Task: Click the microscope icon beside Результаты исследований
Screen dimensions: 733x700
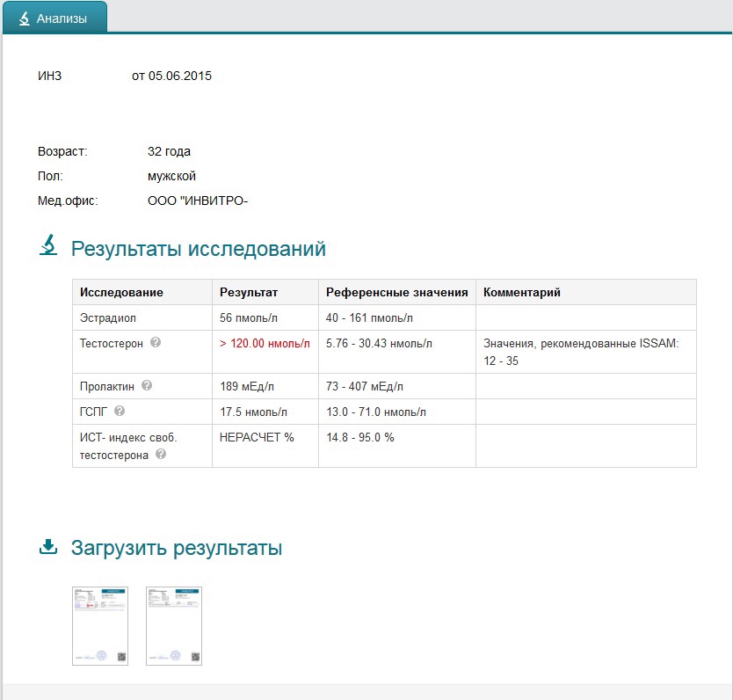Action: click(48, 245)
